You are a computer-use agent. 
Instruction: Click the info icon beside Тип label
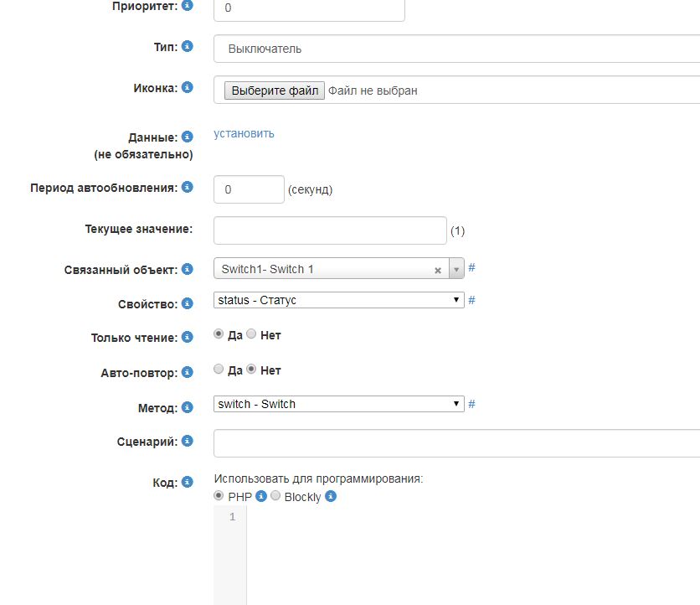click(x=187, y=46)
